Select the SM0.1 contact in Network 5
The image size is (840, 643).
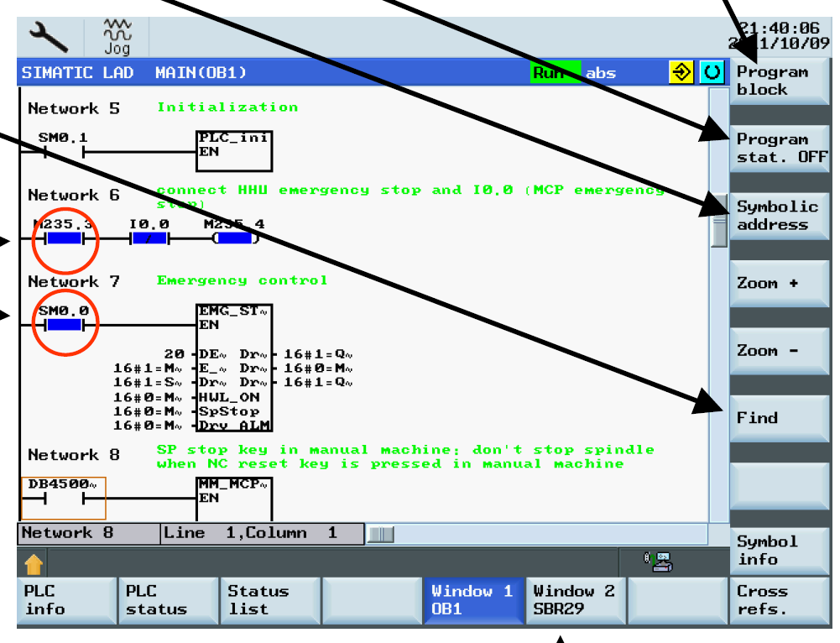(x=65, y=152)
